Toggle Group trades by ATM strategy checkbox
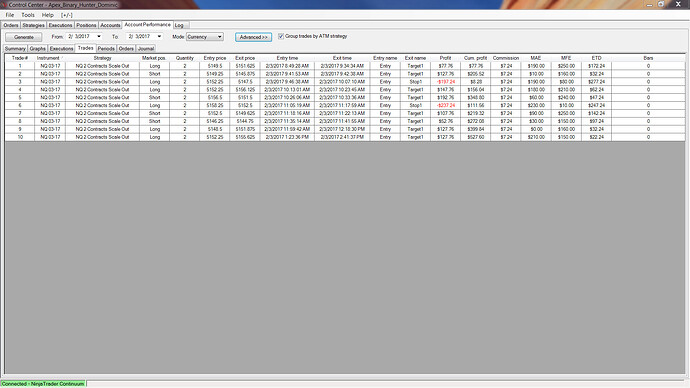 281,37
